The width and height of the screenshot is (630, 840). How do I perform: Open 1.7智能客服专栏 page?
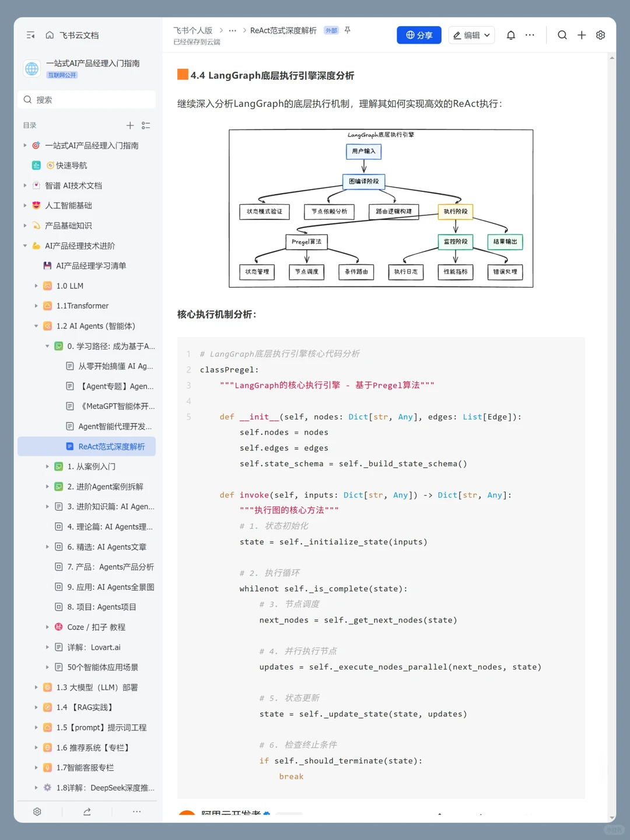[86, 768]
